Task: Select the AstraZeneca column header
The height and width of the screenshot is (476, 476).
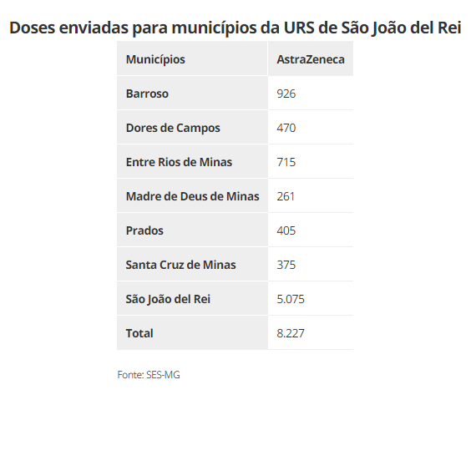Action: click(311, 59)
